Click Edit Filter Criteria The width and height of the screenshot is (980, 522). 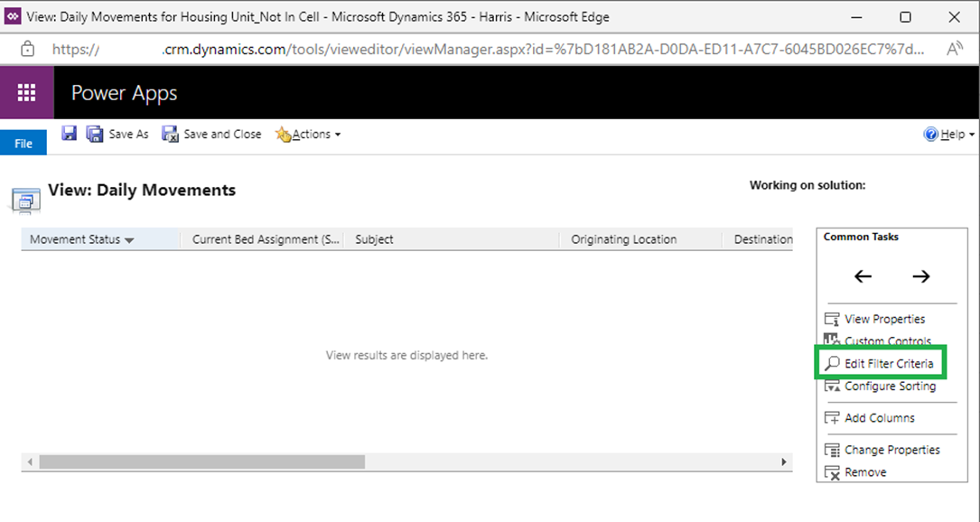coord(889,363)
